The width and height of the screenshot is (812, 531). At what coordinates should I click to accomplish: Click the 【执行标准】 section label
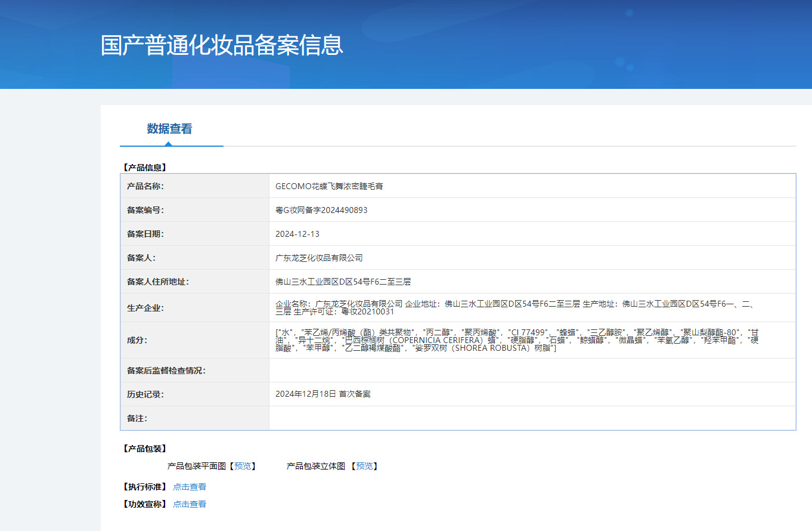click(144, 487)
